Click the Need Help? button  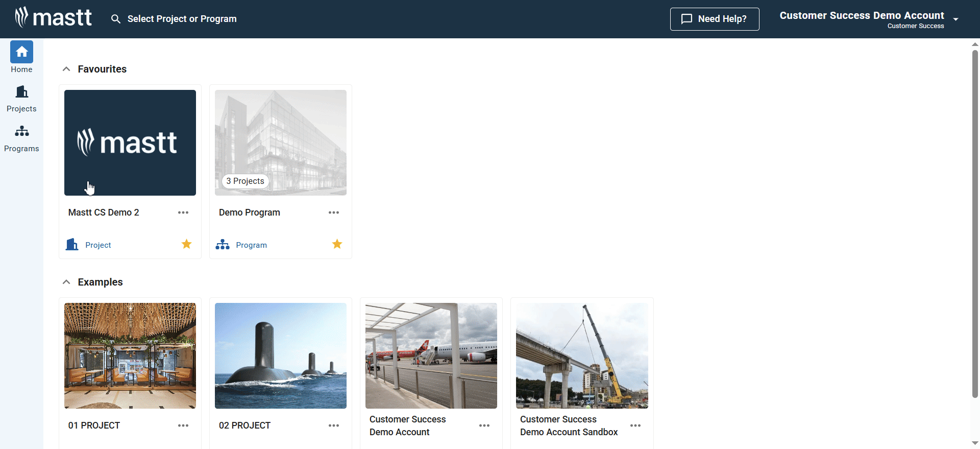pyautogui.click(x=714, y=19)
